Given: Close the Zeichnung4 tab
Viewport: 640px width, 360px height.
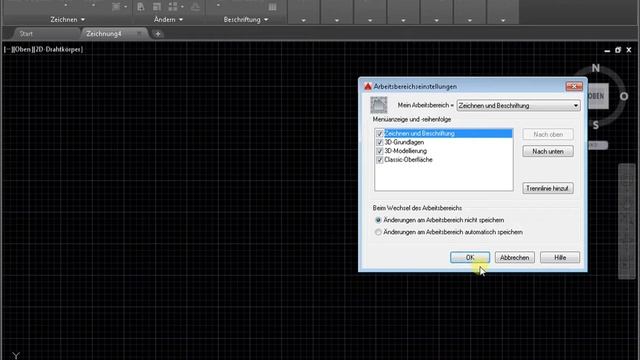Looking at the screenshot, I should coord(139,34).
